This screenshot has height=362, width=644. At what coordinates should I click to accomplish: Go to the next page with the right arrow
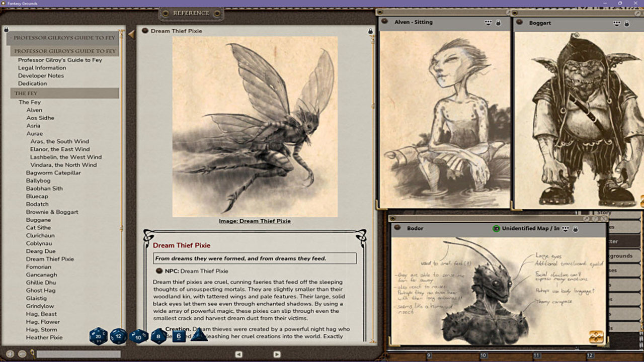[x=277, y=354]
